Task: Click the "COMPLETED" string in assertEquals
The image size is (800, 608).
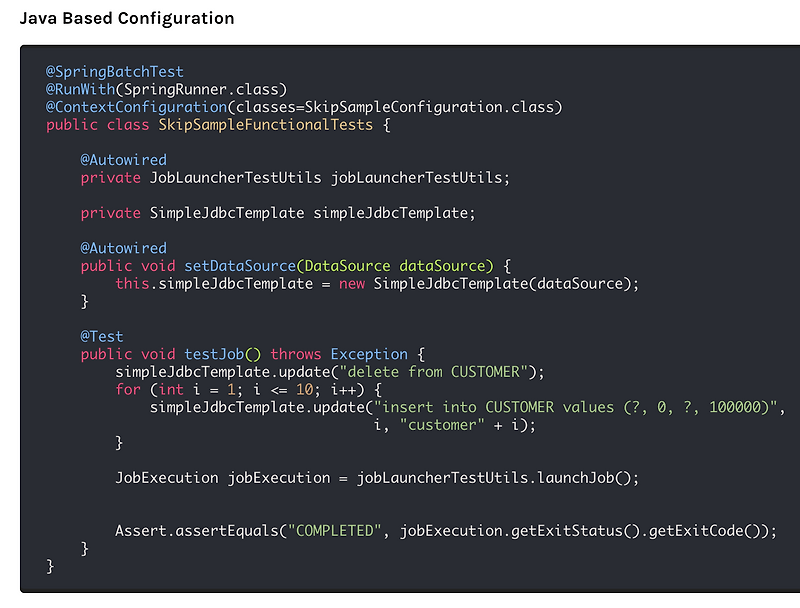Action: tap(334, 531)
